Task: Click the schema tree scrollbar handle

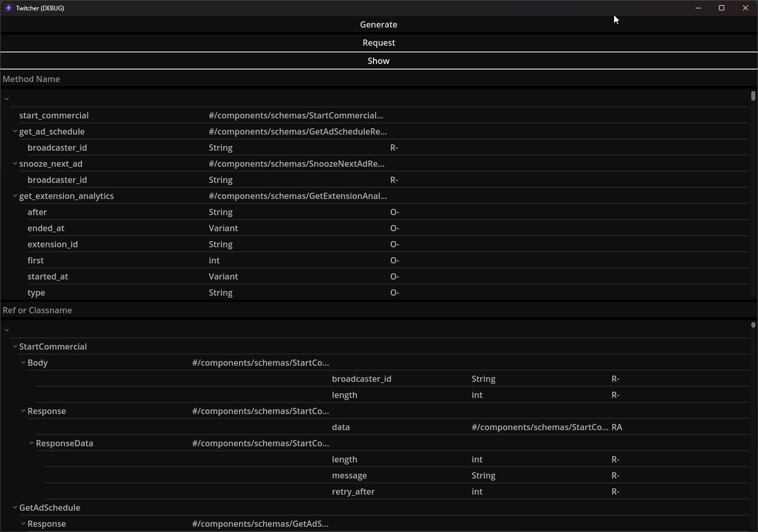Action: click(x=753, y=325)
